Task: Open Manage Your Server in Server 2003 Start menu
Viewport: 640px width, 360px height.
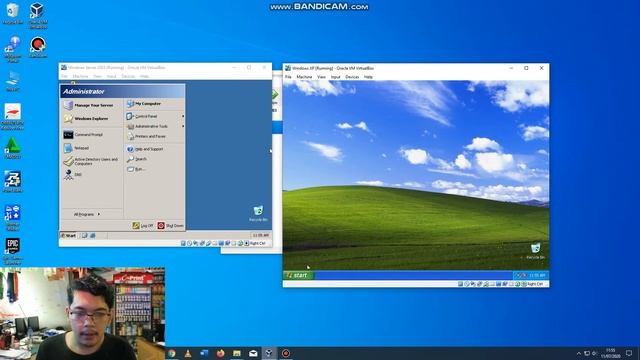Action: [x=89, y=105]
